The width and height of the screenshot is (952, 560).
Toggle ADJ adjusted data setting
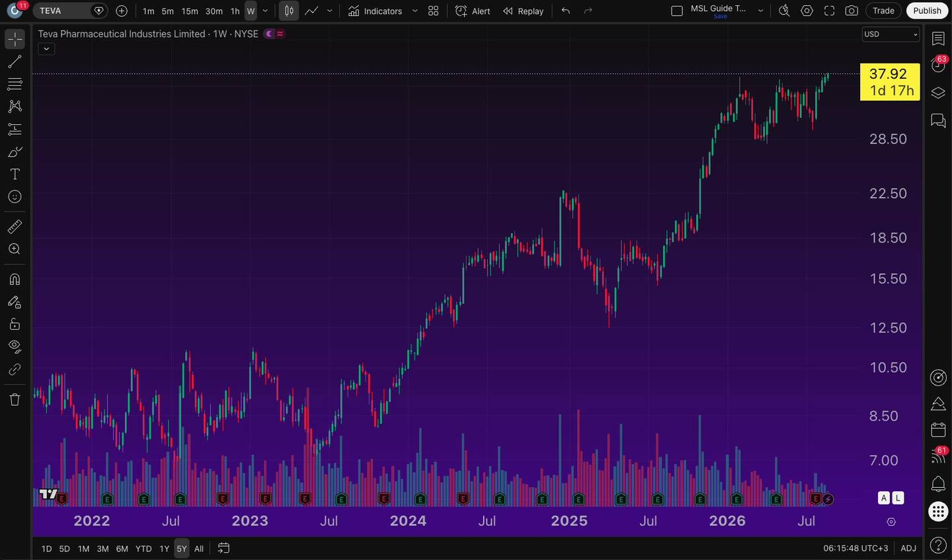pos(908,548)
